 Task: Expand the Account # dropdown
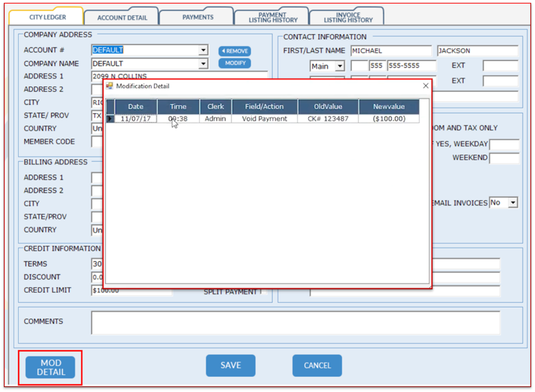point(203,50)
